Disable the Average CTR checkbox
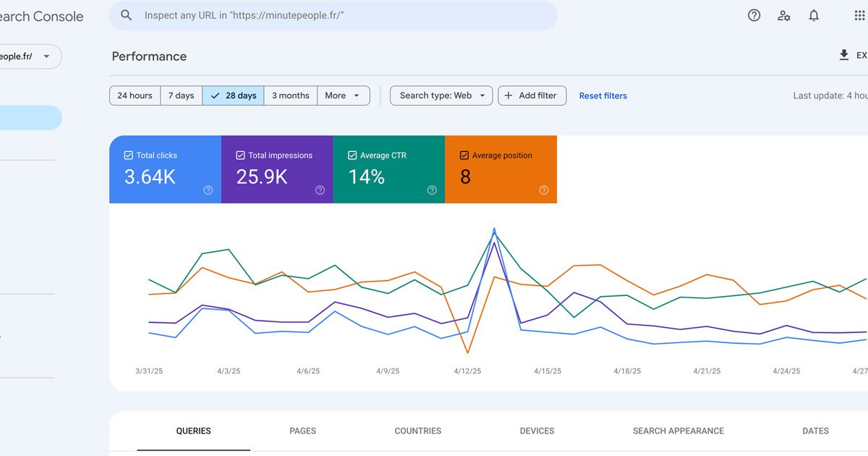The image size is (868, 456). pos(352,155)
